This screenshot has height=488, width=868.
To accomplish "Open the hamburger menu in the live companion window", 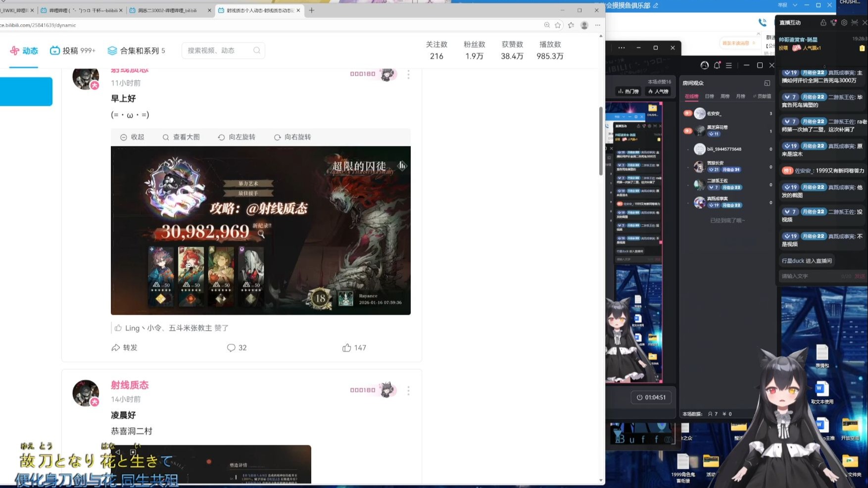I will pos(729,65).
